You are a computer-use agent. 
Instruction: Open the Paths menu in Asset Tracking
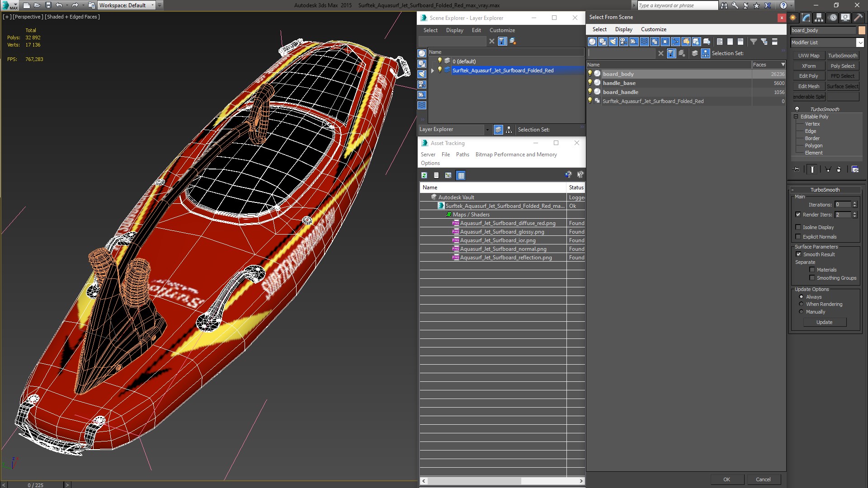tap(462, 155)
